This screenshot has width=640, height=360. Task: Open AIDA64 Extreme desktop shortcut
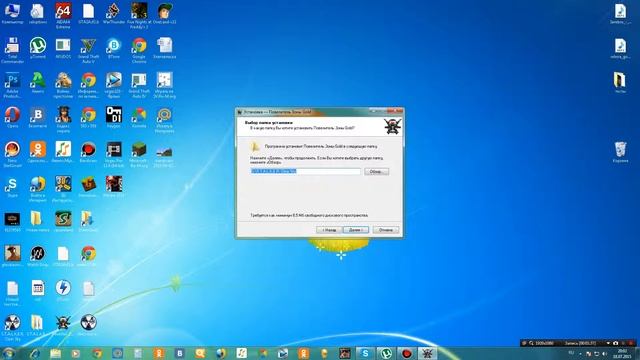coord(63,16)
